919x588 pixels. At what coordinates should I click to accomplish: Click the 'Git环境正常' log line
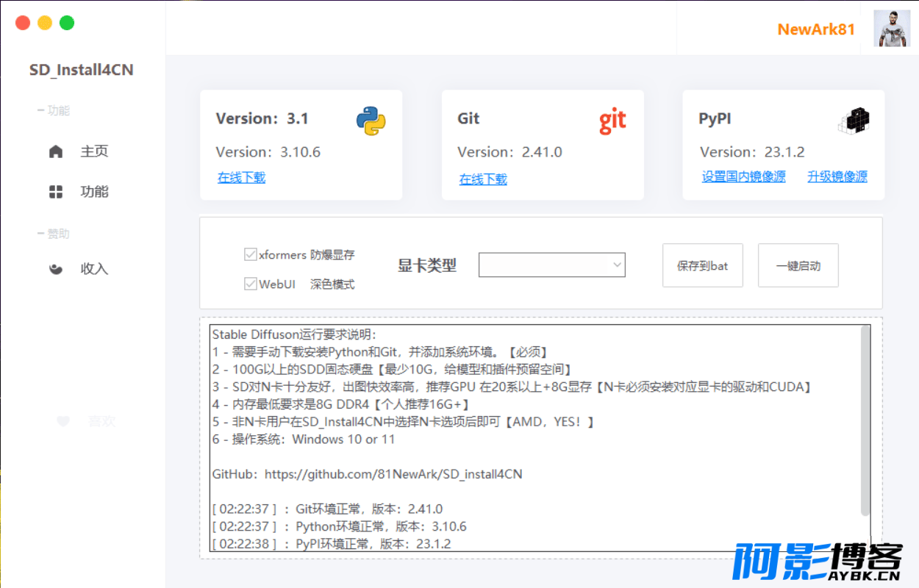click(327, 509)
